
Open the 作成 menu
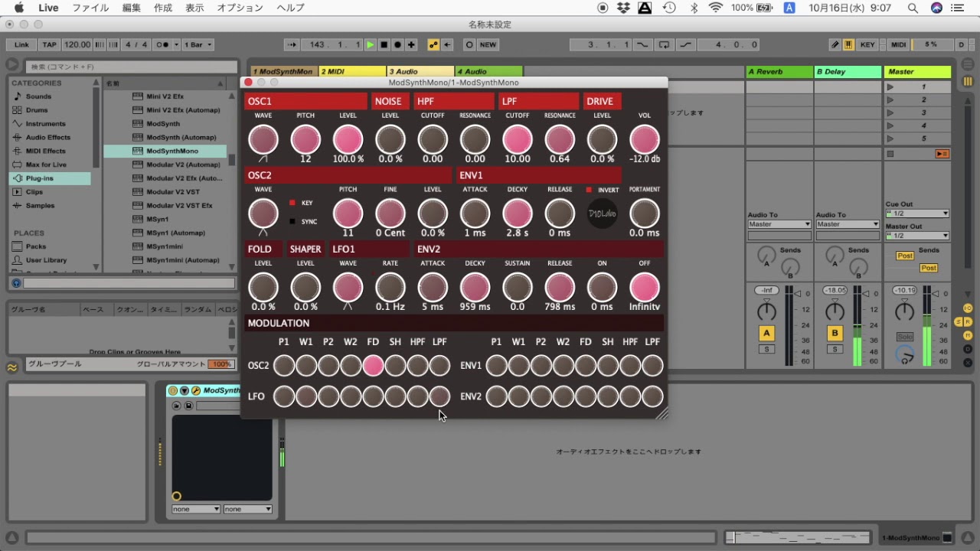click(x=163, y=8)
